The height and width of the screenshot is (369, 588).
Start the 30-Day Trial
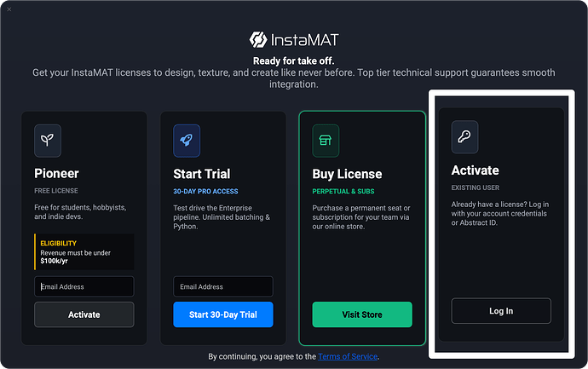[x=223, y=314]
